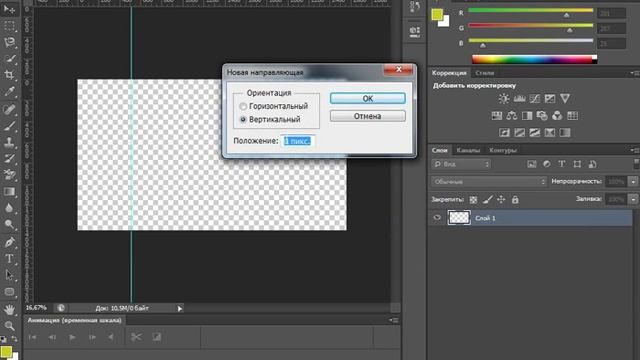Select the History Brush tool
This screenshot has width=640, height=360.
point(9,158)
